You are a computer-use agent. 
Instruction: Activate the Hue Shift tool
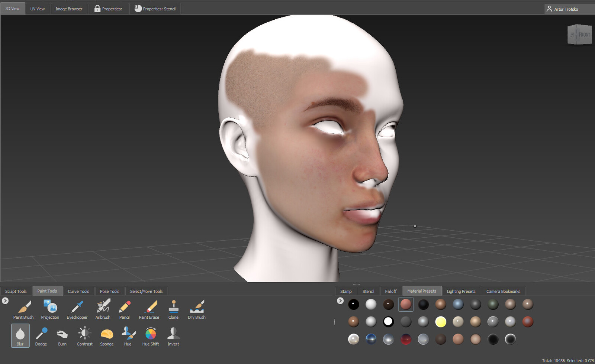(151, 336)
